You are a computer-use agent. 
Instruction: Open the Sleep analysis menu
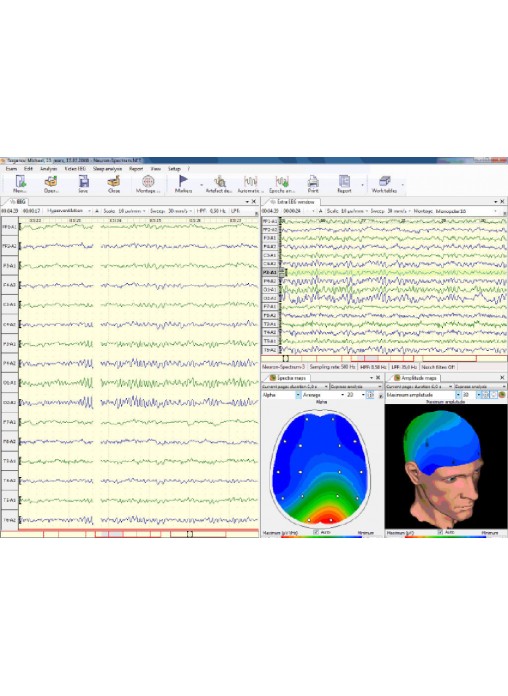107,169
